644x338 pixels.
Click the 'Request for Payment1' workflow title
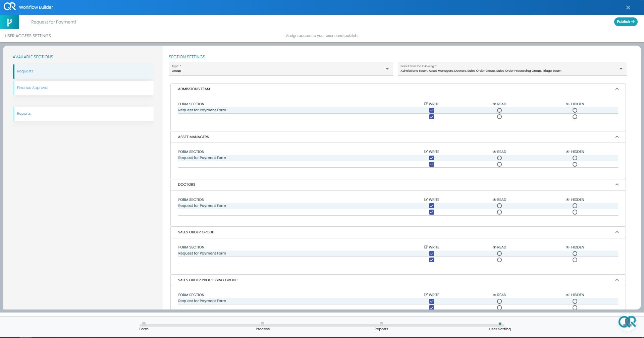(x=54, y=22)
